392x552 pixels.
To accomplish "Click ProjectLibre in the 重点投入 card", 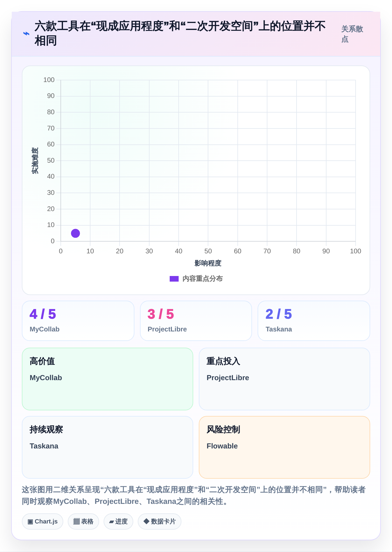I will 228,378.
